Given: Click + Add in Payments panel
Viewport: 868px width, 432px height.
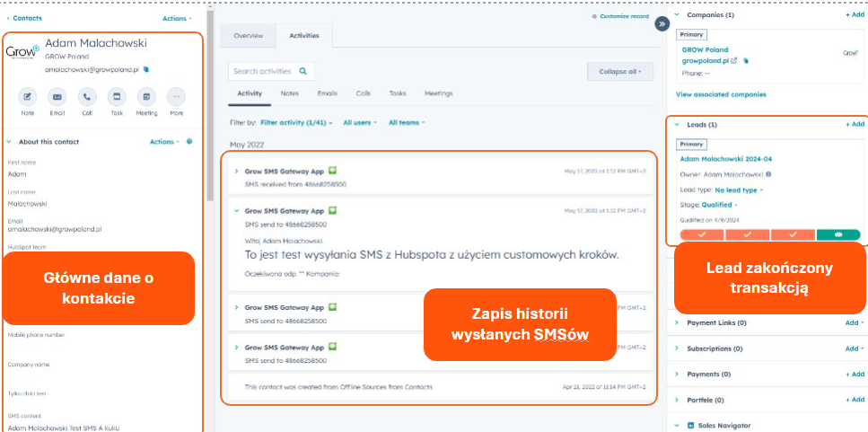Looking at the screenshot, I should click(x=855, y=375).
